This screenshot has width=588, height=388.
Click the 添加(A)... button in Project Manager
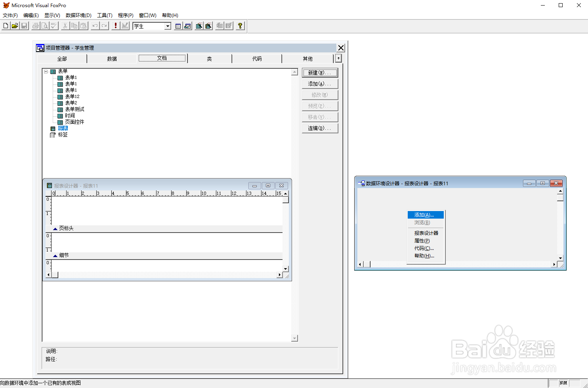(x=320, y=84)
